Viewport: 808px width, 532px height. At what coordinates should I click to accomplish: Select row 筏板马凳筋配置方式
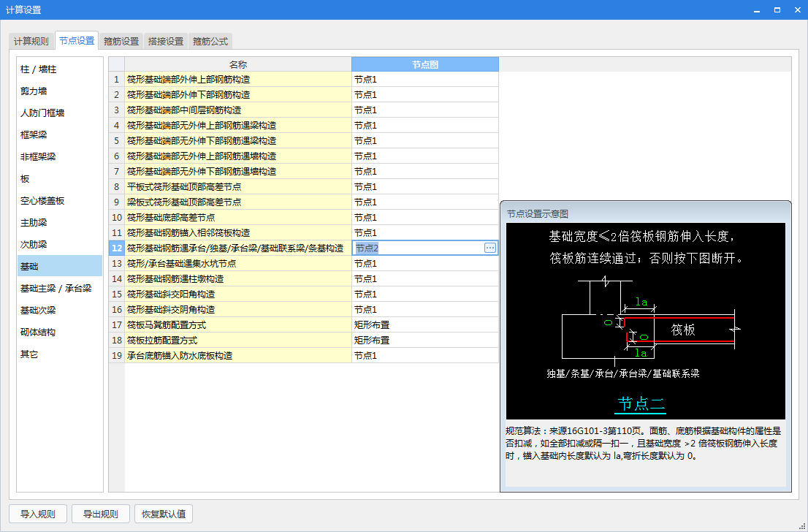tap(238, 324)
